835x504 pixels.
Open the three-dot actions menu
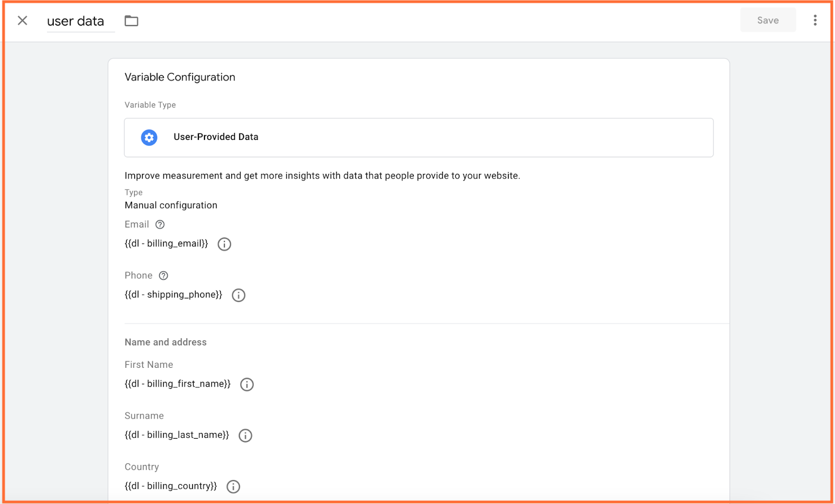point(815,20)
